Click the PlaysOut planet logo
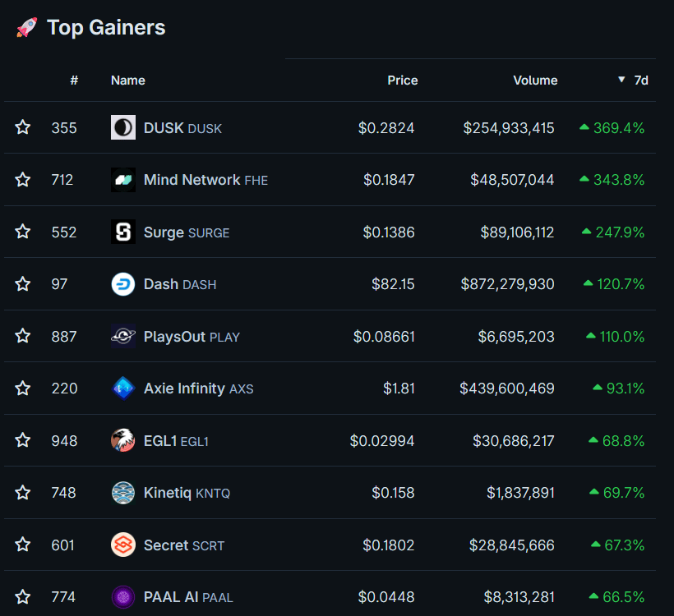674x616 pixels. 123,336
